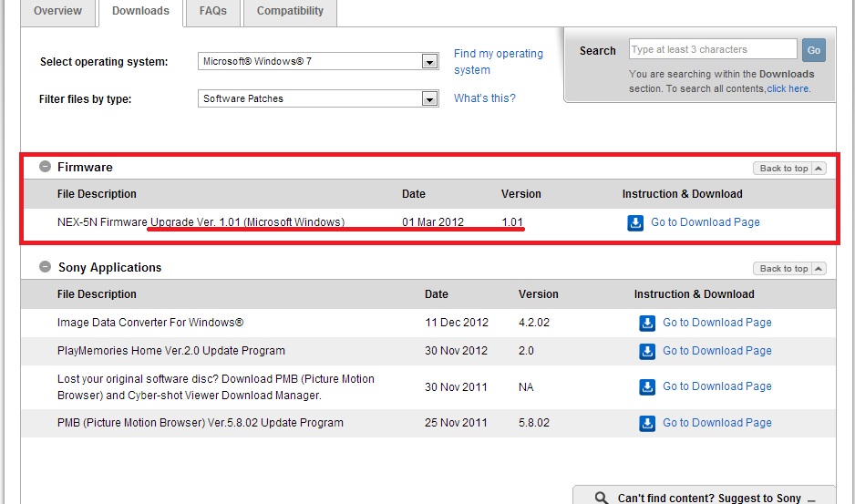
Task: Open Go to Download Page for PMB Ver.5.8.02
Action: tap(717, 423)
